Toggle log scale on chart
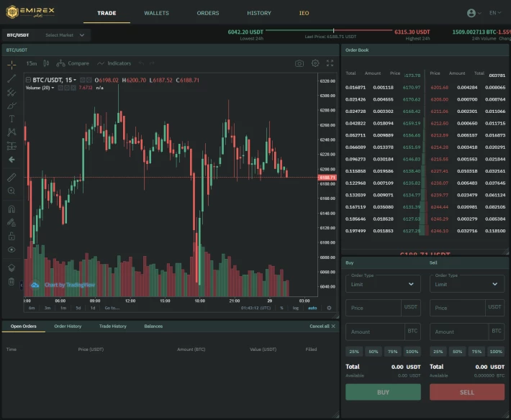 (296, 308)
